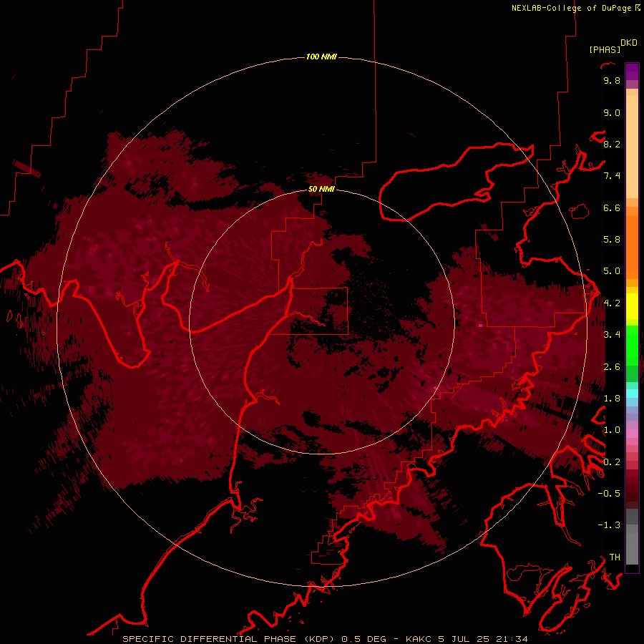Image resolution: width=644 pixels, height=644 pixels.
Task: Click the orange segment of the color scale
Action: click(632, 246)
